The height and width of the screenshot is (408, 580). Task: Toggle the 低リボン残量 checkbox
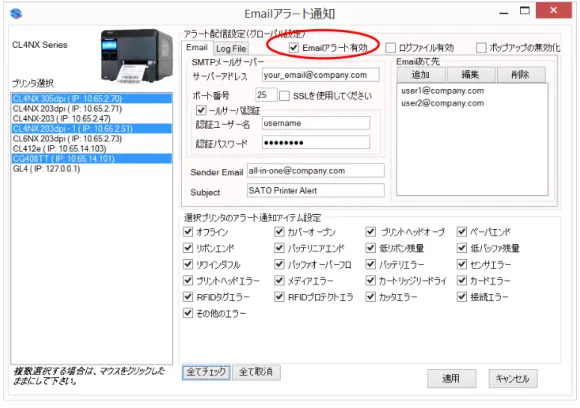tap(370, 248)
